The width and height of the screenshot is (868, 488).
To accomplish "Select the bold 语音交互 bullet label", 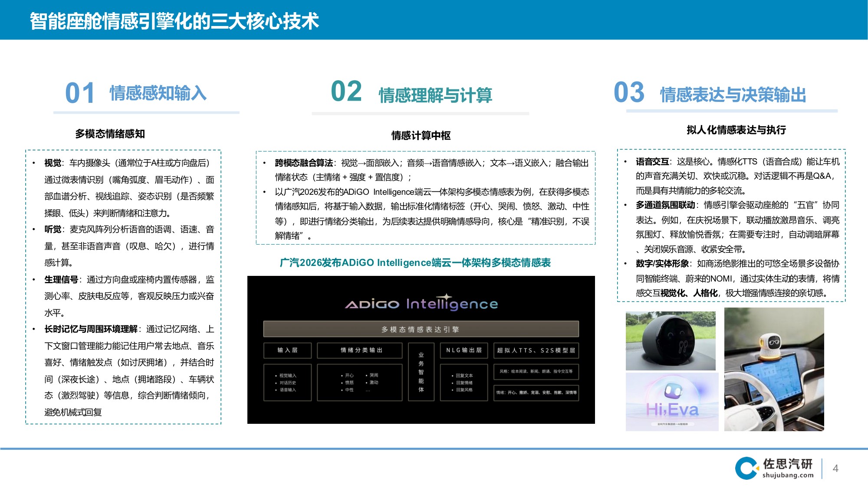I will point(652,162).
